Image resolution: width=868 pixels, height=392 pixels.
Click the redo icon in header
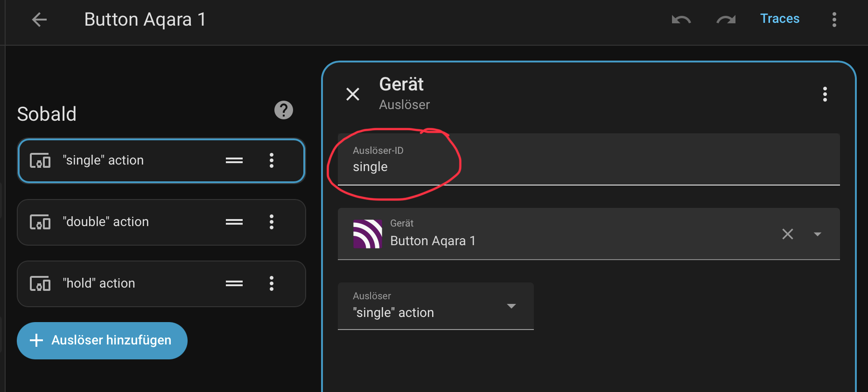726,20
